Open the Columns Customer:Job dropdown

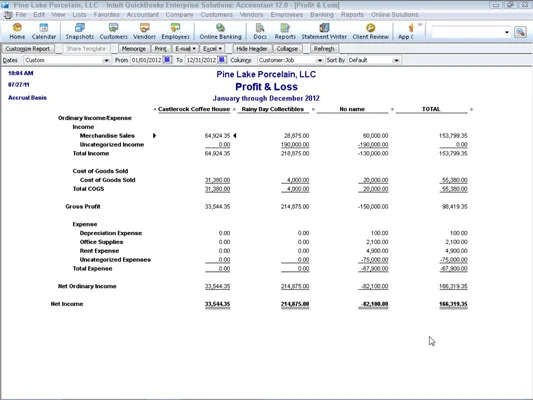(x=320, y=60)
